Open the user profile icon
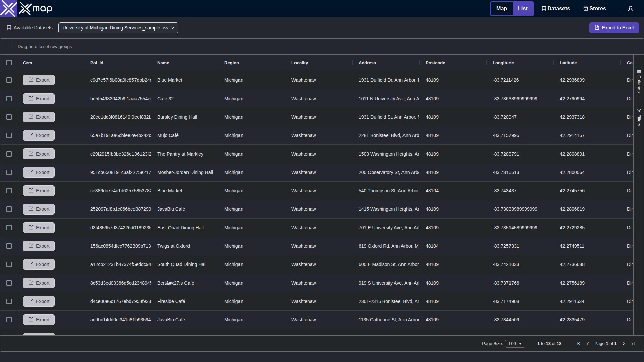The image size is (644, 362). [630, 9]
